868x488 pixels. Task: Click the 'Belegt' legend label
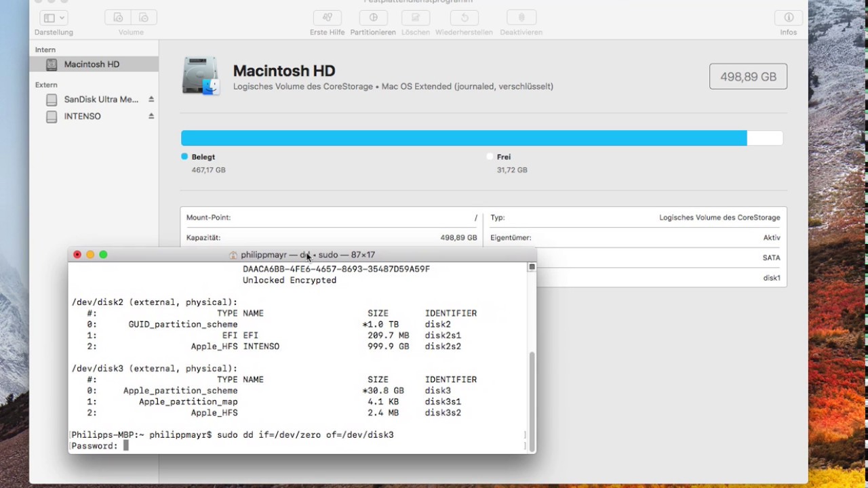tap(203, 157)
